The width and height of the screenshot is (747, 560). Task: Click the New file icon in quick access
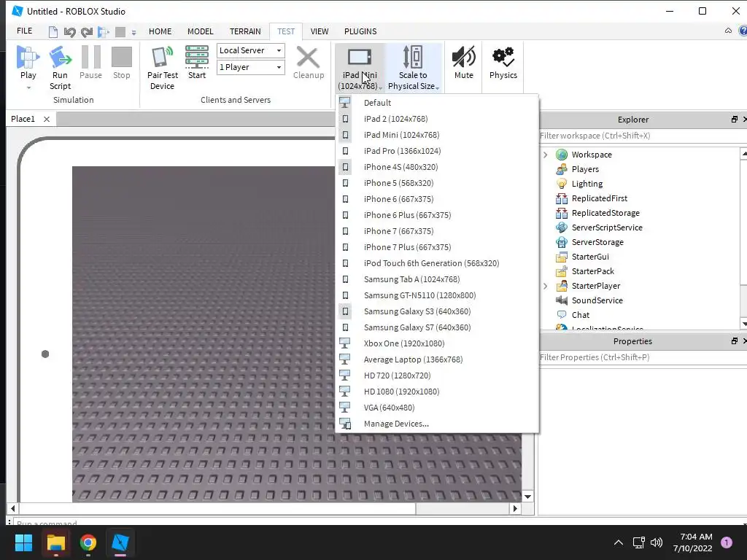[53, 32]
